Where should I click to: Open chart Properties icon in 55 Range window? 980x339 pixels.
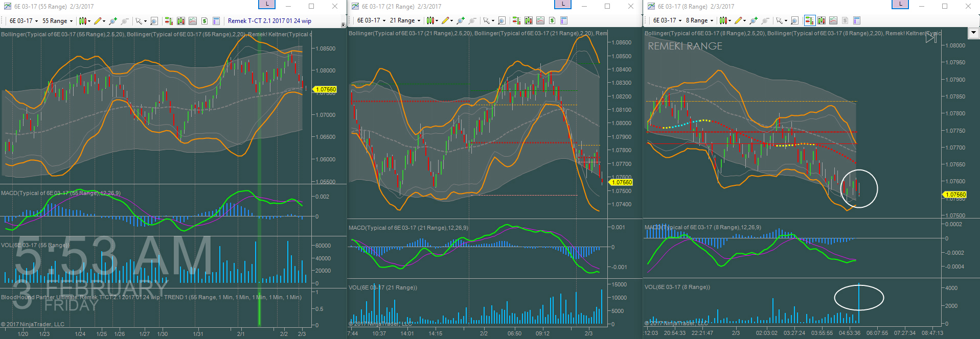click(216, 21)
